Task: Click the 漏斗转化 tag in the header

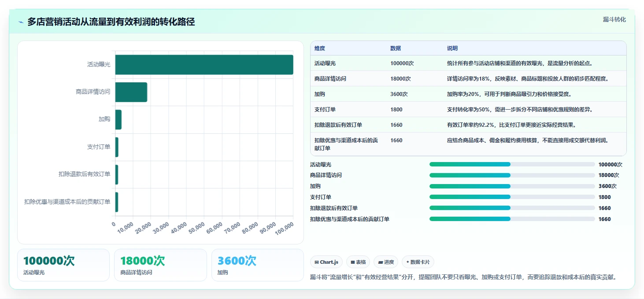Action: (x=614, y=19)
